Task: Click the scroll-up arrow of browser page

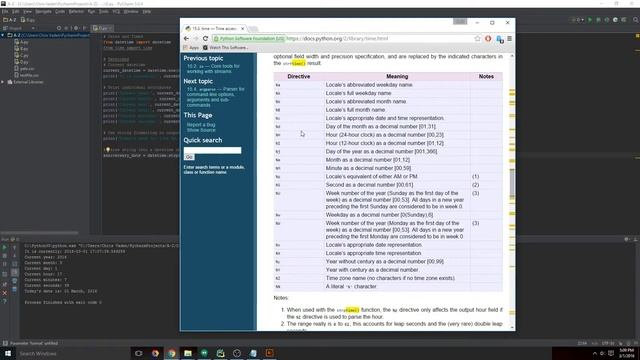Action: (x=512, y=56)
